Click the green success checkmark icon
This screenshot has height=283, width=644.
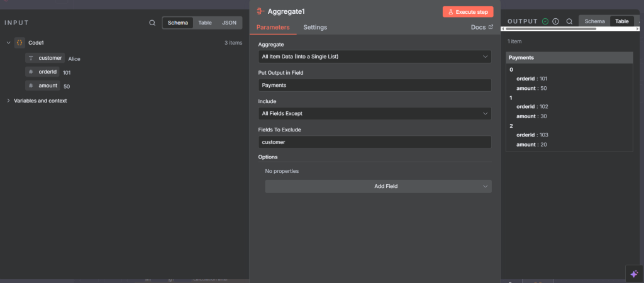(x=545, y=21)
